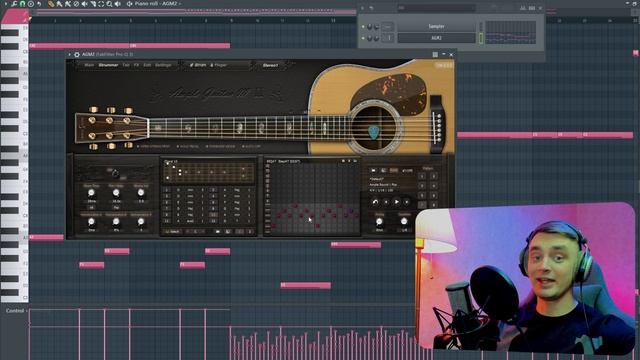Open the target channel selector before 'Piano roll - AGM2'
Viewport: 640px width, 360px height.
click(x=129, y=4)
